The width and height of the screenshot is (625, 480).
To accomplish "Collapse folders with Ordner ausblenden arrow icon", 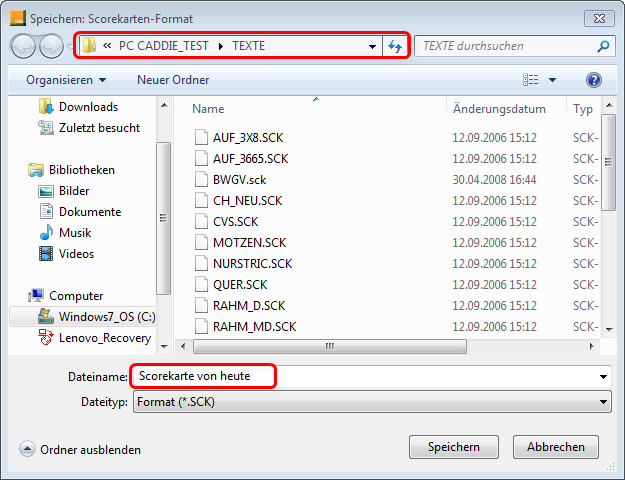I will click(x=27, y=449).
